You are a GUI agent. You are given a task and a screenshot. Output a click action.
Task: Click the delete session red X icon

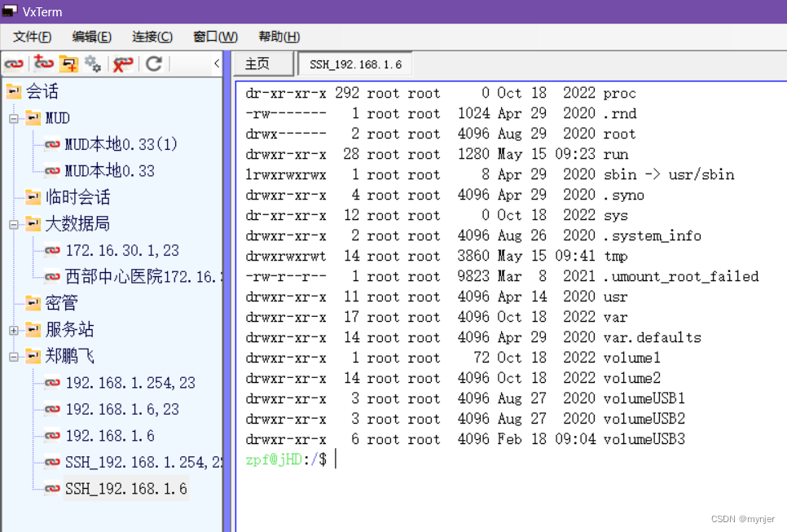click(122, 64)
